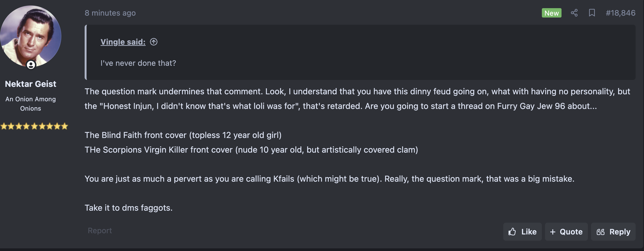This screenshot has height=251, width=644.
Task: Click the quoted text "I've never done that?"
Action: click(x=138, y=63)
